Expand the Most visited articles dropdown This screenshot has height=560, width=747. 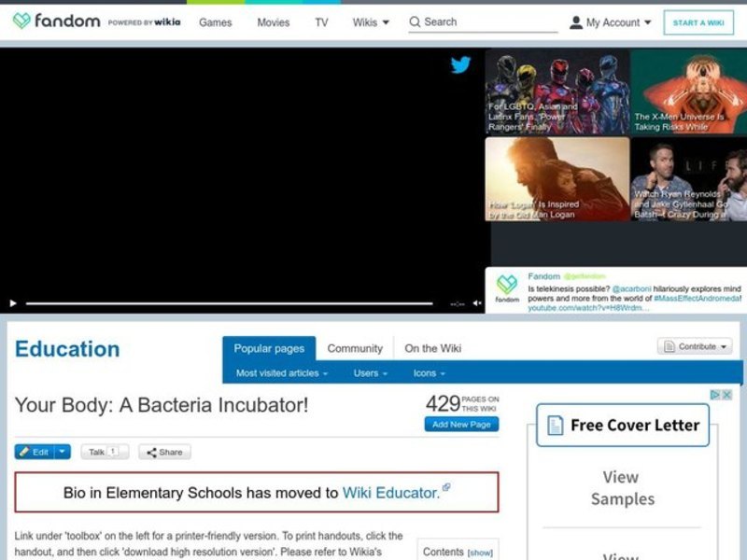click(x=282, y=372)
